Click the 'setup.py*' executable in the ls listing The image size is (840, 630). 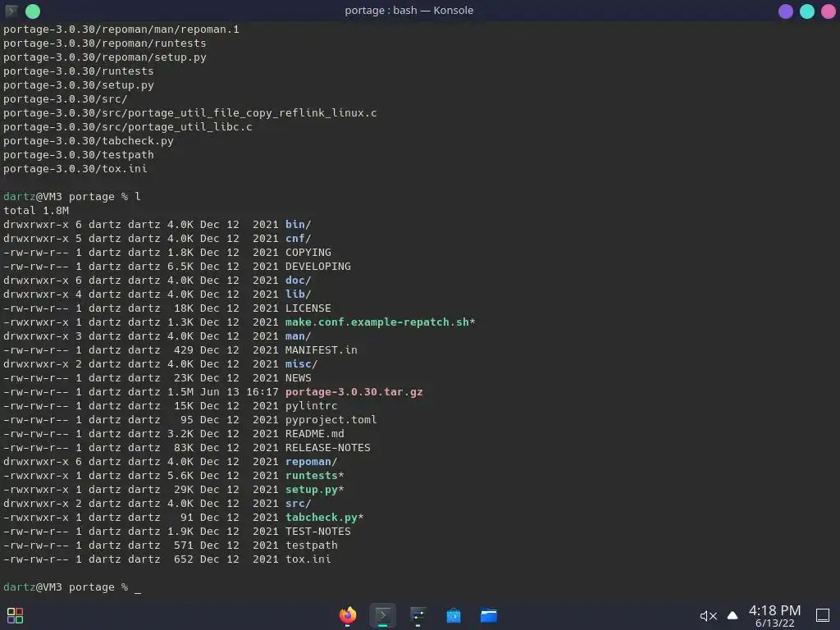pyautogui.click(x=314, y=489)
